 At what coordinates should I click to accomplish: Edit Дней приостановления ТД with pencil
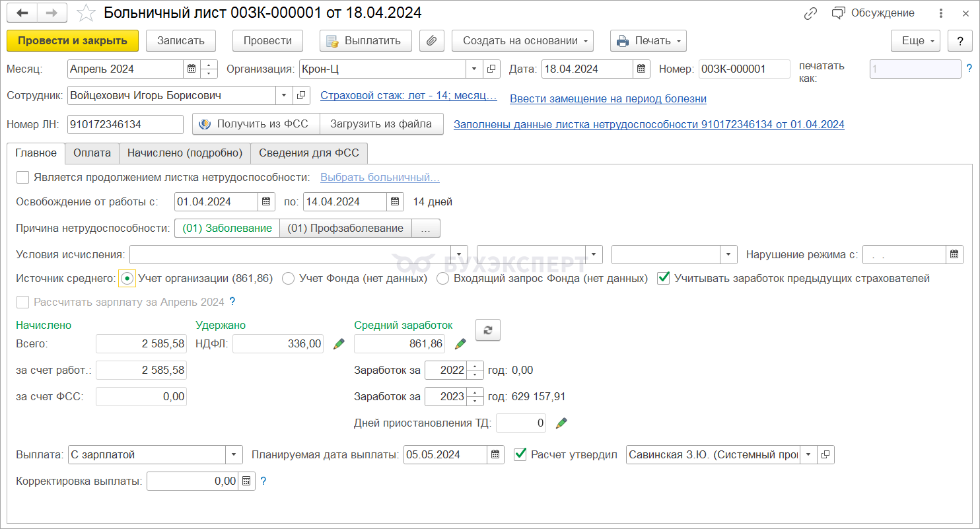561,423
